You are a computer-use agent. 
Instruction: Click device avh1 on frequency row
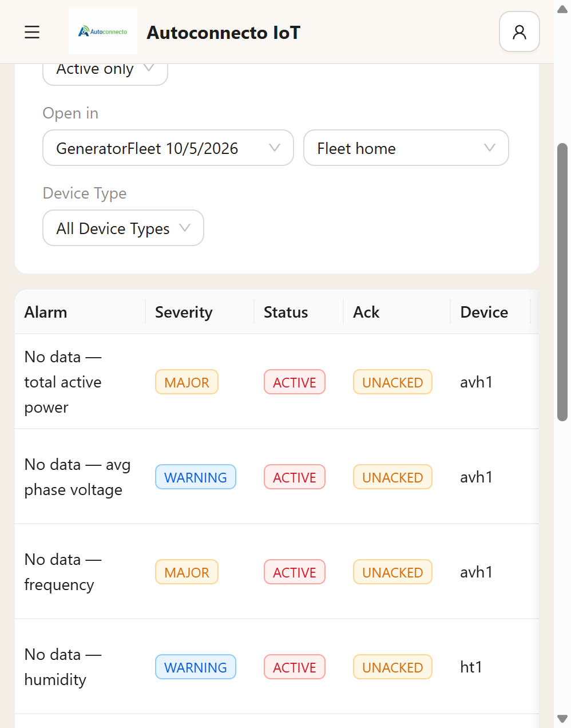pyautogui.click(x=476, y=572)
